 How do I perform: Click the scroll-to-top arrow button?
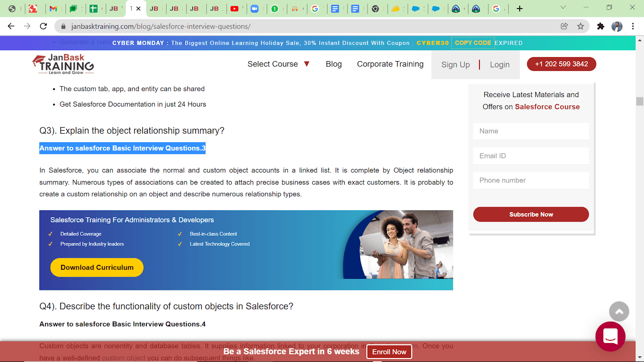coord(619,311)
